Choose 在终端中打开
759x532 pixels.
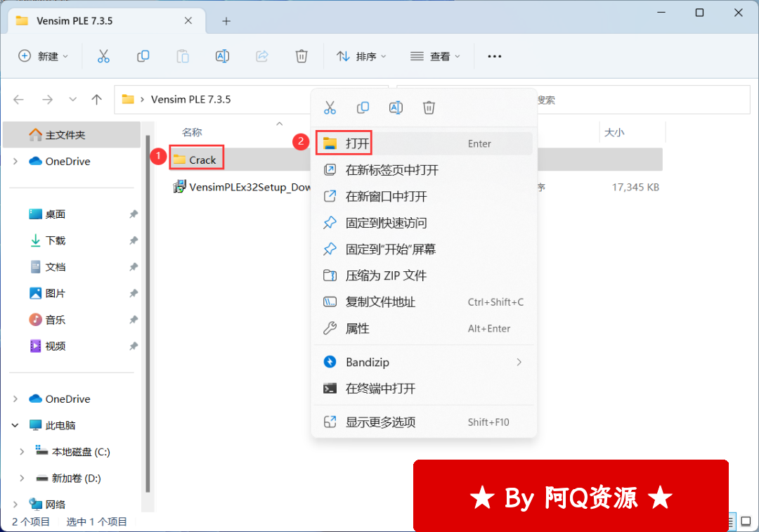point(424,389)
